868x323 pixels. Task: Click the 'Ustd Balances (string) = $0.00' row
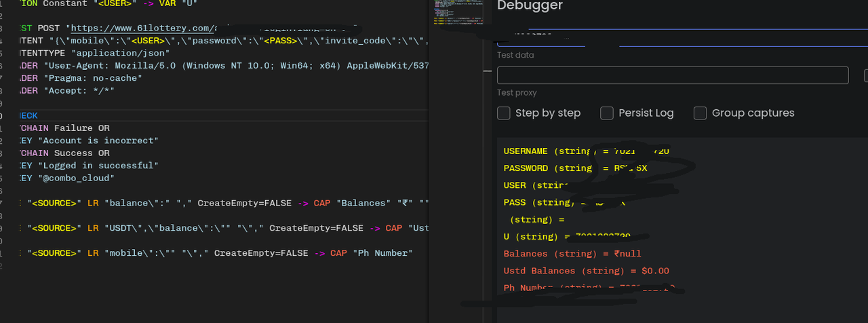tap(587, 271)
